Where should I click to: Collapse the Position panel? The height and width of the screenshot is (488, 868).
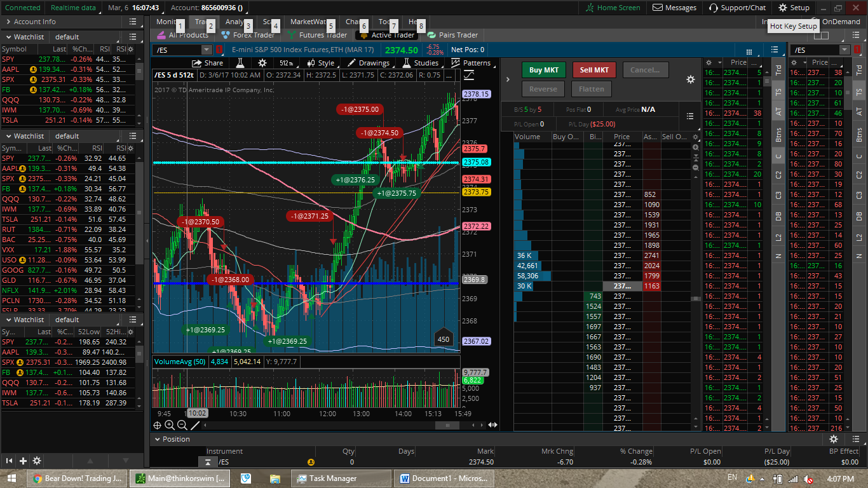tap(156, 439)
